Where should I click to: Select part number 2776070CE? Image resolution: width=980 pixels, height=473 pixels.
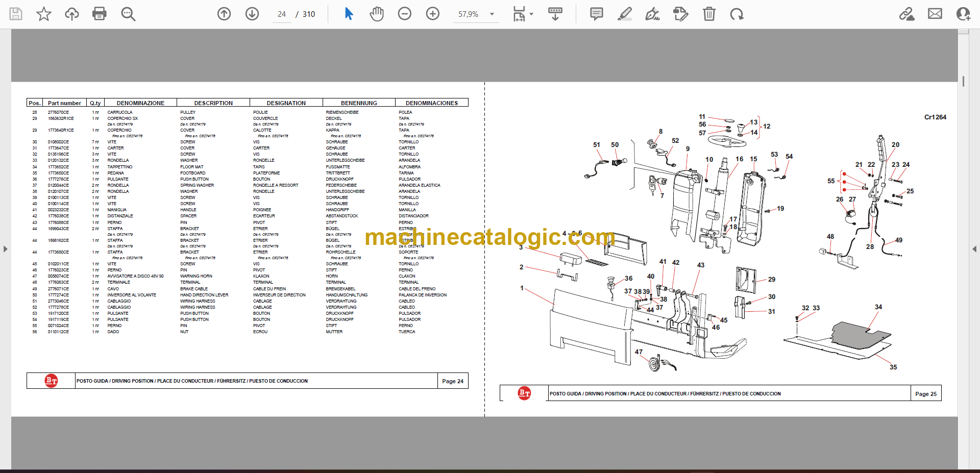58,112
